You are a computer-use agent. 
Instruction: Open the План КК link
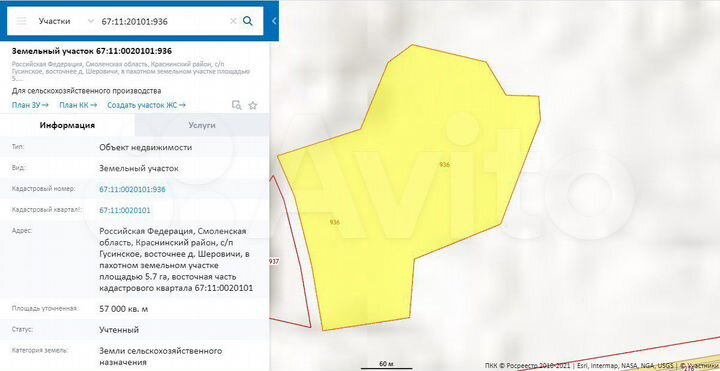(x=78, y=105)
